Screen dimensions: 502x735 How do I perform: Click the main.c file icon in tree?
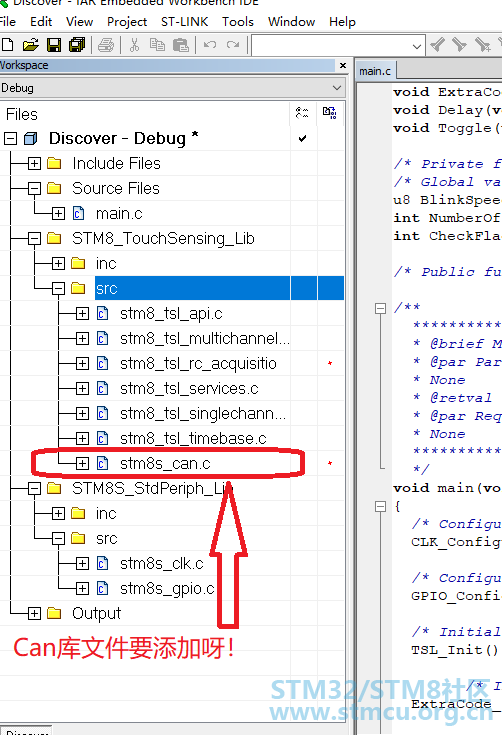click(79, 214)
